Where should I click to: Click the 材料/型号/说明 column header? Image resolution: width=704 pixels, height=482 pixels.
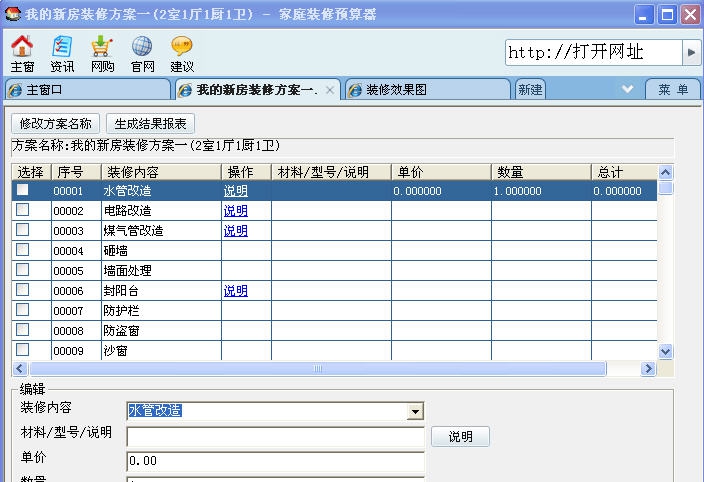pos(331,172)
